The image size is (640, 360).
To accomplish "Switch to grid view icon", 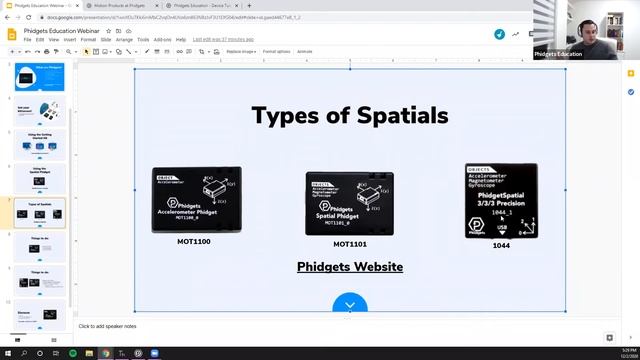I will coord(54,340).
